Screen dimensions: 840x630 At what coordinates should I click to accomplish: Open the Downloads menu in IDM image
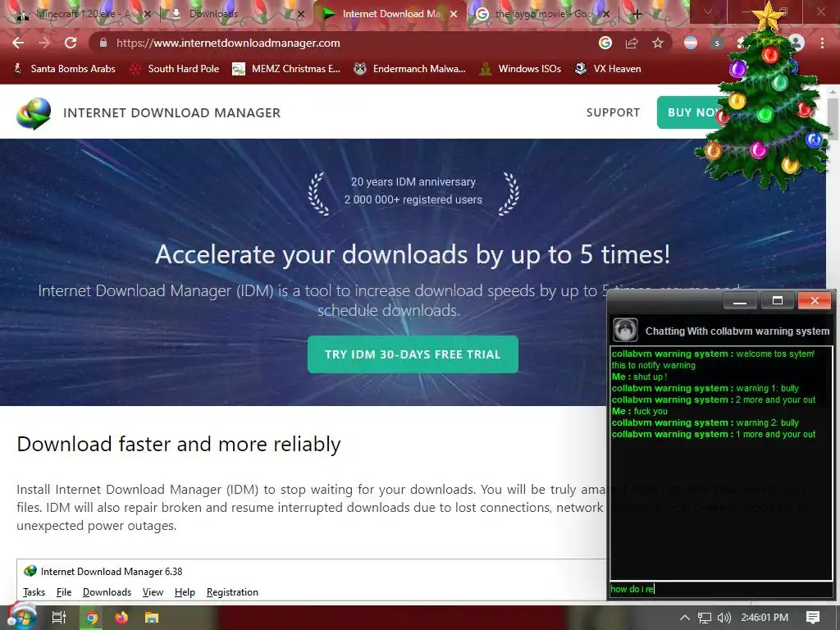[x=107, y=592]
